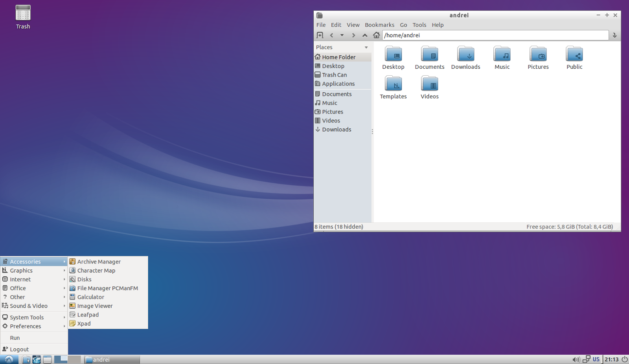Click the Back navigation arrow
The width and height of the screenshot is (629, 364).
[331, 35]
